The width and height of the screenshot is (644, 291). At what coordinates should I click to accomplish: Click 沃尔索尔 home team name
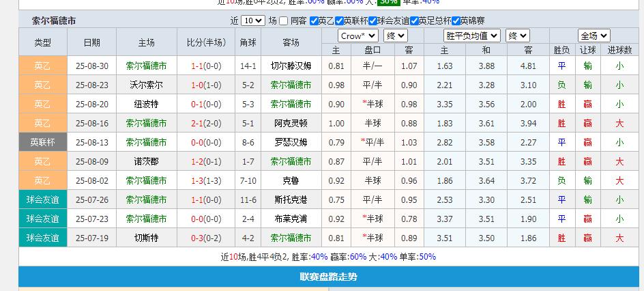pyautogui.click(x=146, y=85)
